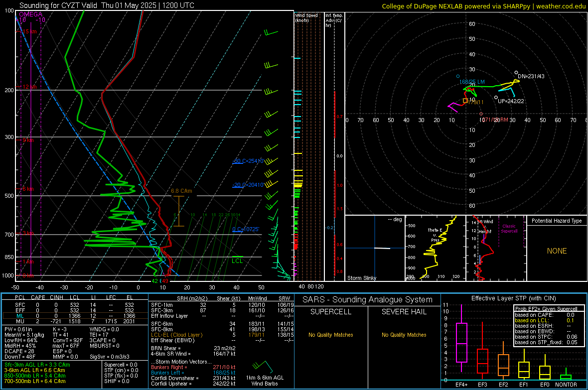Click No Quality Matches under SEVERE HAIL

(x=404, y=335)
